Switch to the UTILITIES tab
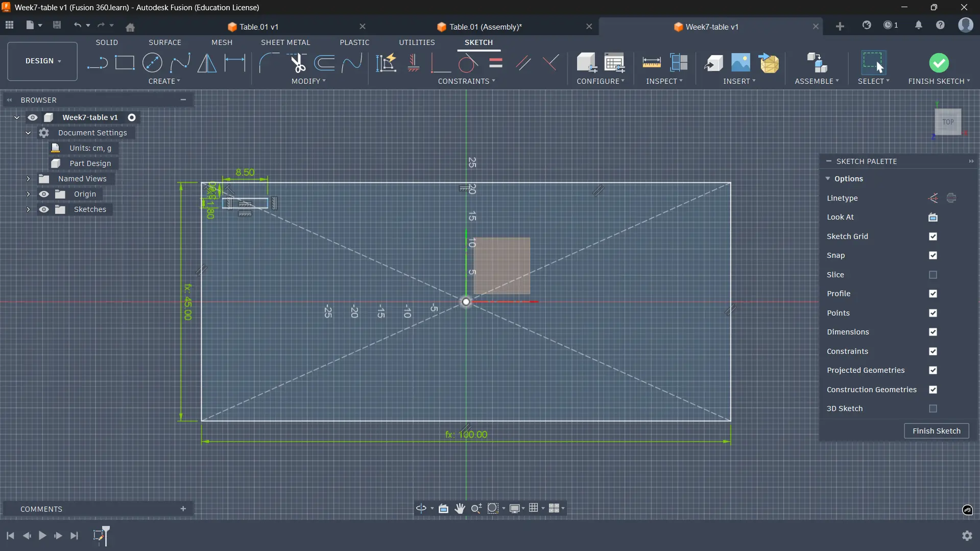 (x=417, y=42)
